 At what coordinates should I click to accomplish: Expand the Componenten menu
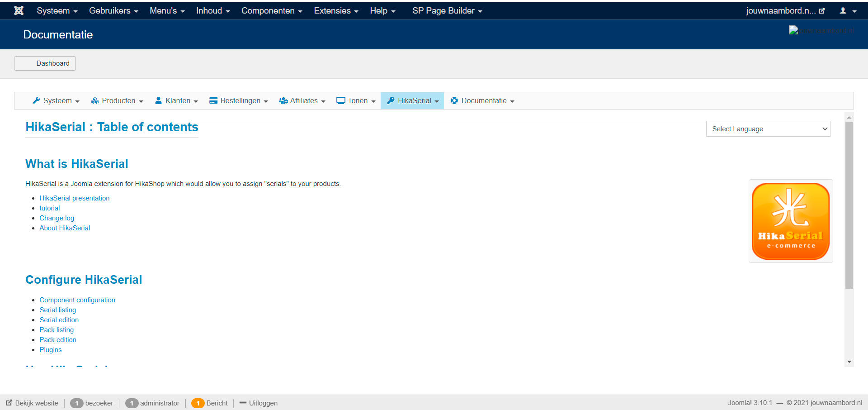pyautogui.click(x=272, y=10)
